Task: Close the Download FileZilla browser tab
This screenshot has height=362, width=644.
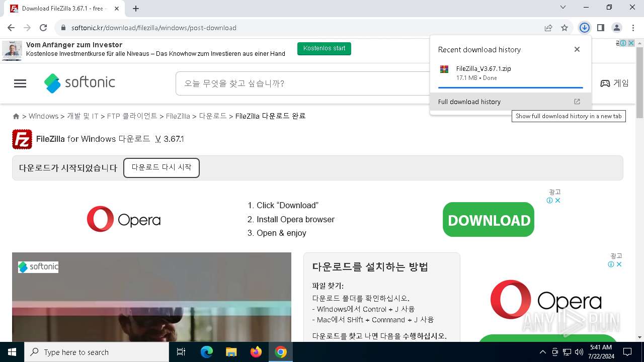Action: (117, 9)
